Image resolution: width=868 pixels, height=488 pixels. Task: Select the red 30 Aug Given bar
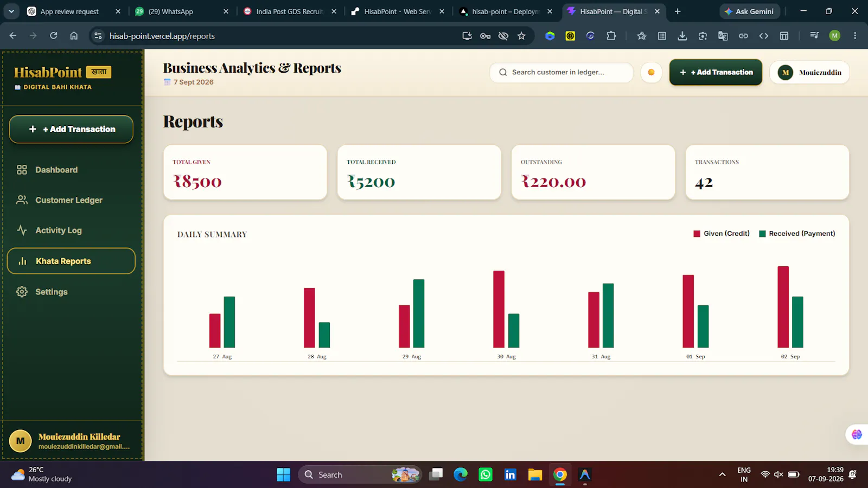coord(499,309)
